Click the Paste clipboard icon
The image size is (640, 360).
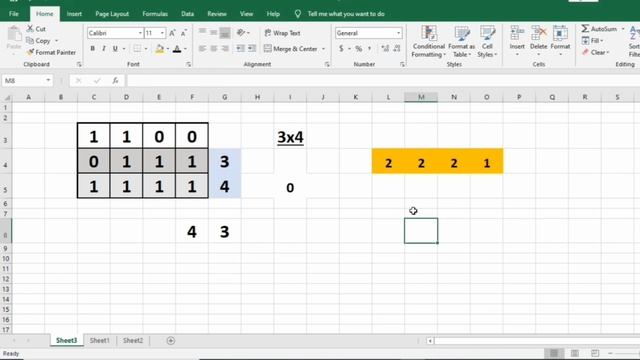(14, 35)
